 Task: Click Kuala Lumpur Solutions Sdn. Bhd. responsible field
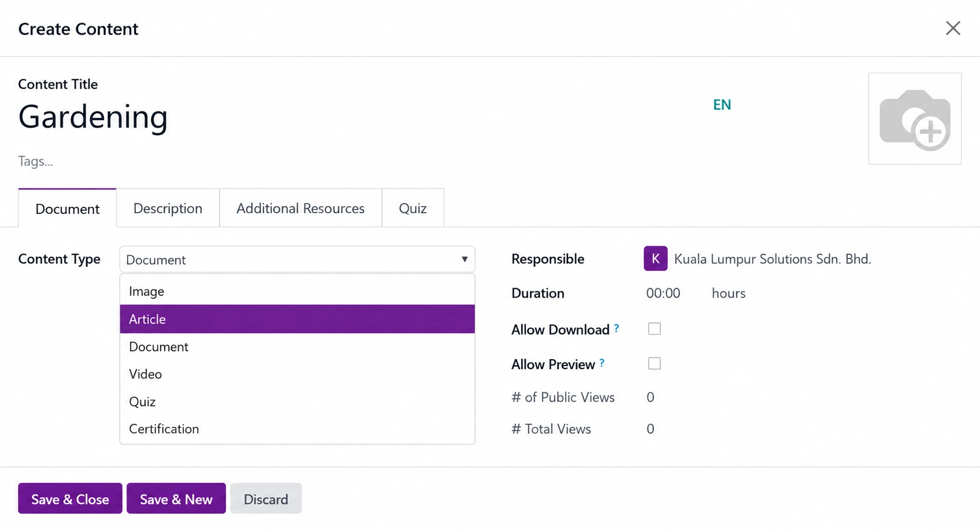click(773, 259)
